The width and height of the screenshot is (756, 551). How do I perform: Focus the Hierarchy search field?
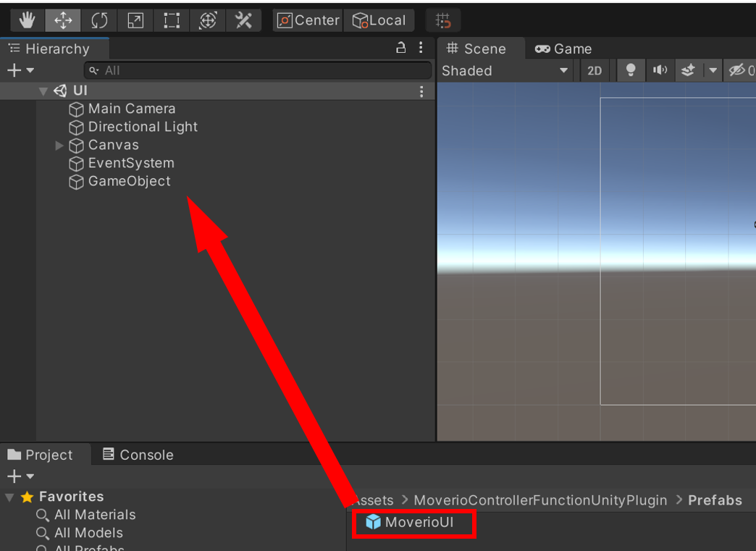(x=258, y=70)
